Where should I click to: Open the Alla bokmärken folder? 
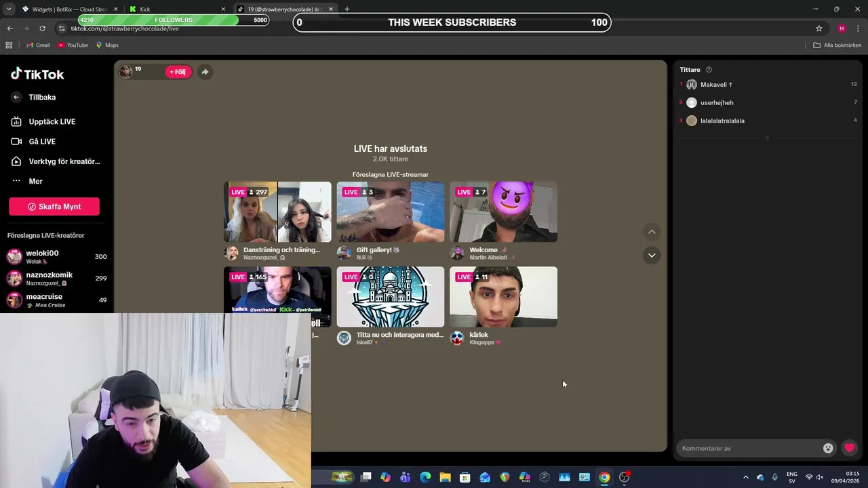(x=837, y=45)
